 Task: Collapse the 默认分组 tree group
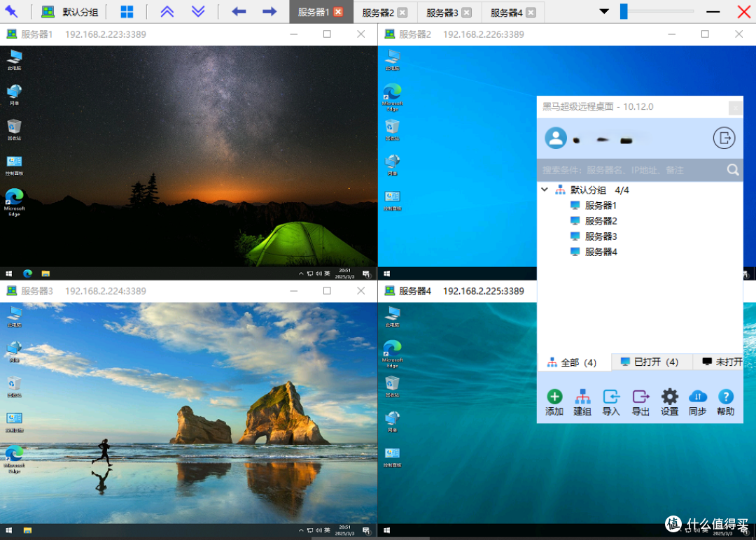click(545, 190)
